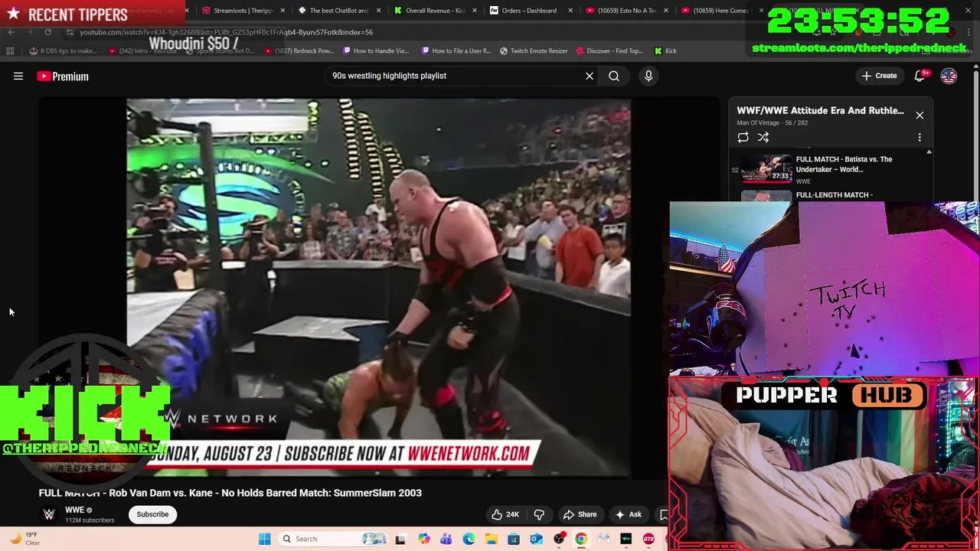980x551 pixels.
Task: Start voice search with the microphone
Action: pos(648,76)
